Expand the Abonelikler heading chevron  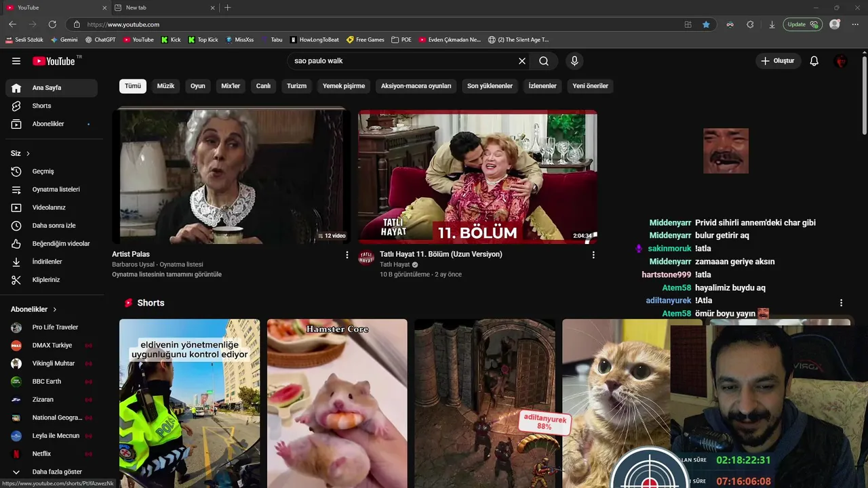pyautogui.click(x=54, y=309)
